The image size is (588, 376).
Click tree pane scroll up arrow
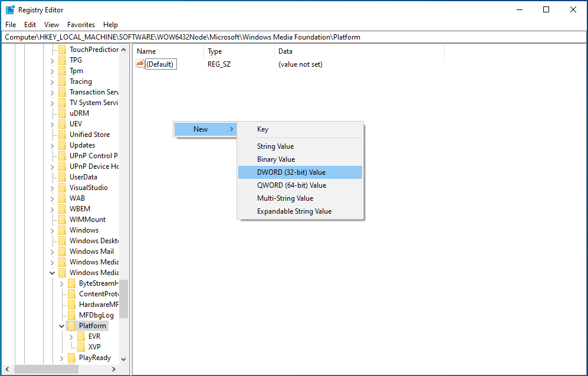[x=124, y=50]
